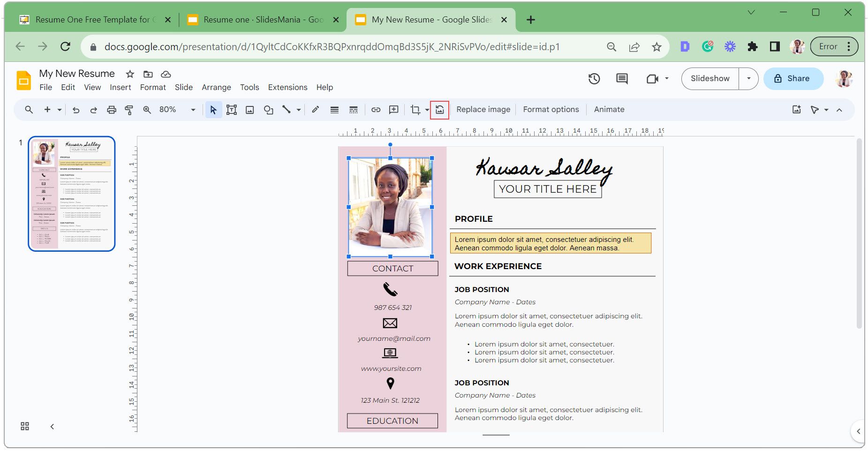This screenshot has height=451, width=868.
Task: Click the Undo arrow icon
Action: point(76,110)
